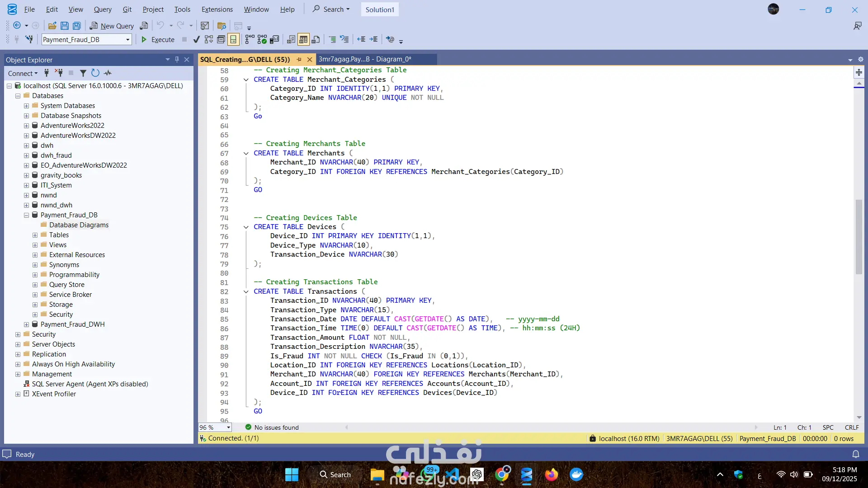This screenshot has width=868, height=488.
Task: Open Visual Studio Code from taskbar
Action: (452, 474)
